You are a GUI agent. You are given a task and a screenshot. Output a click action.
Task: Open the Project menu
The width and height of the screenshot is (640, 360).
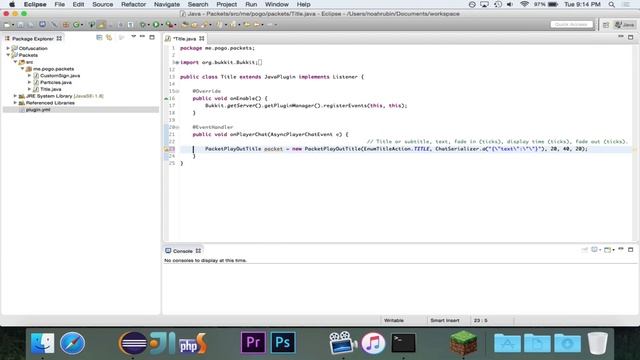[x=227, y=4]
